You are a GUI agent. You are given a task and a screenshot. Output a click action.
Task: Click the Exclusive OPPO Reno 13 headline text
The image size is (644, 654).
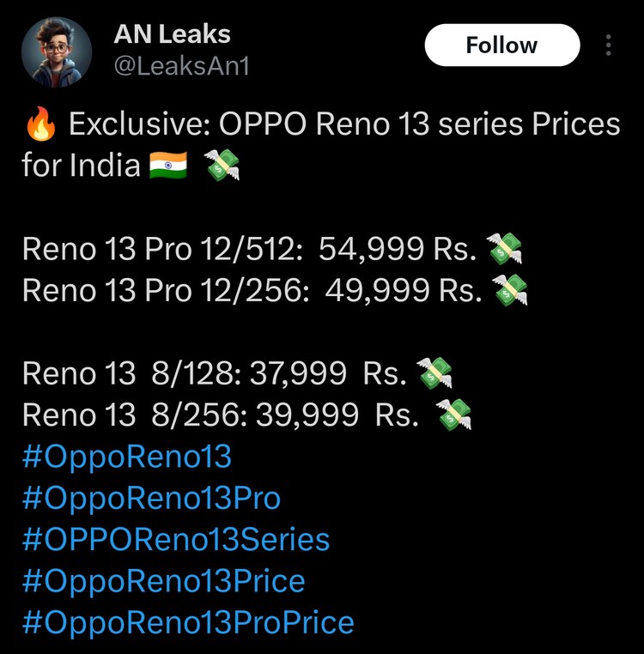pyautogui.click(x=343, y=125)
